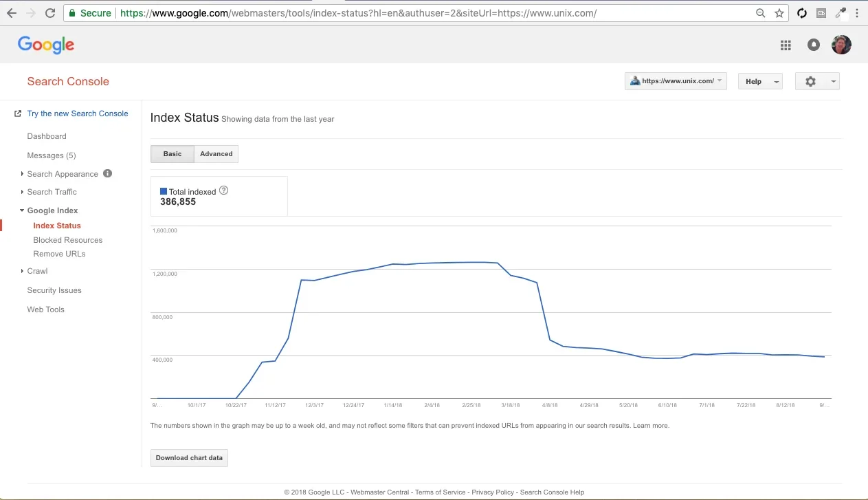
Task: Open the https://www.unix.com/ property dropdown
Action: point(676,81)
